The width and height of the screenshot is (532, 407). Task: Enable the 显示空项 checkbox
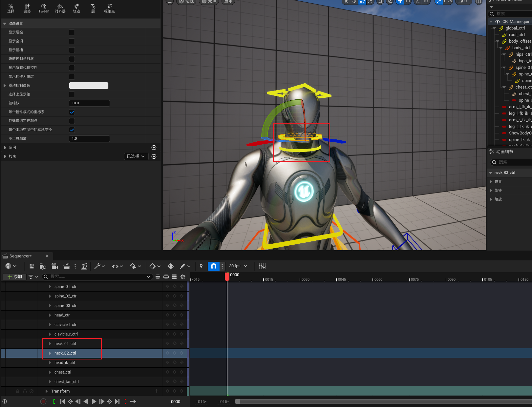point(72,41)
